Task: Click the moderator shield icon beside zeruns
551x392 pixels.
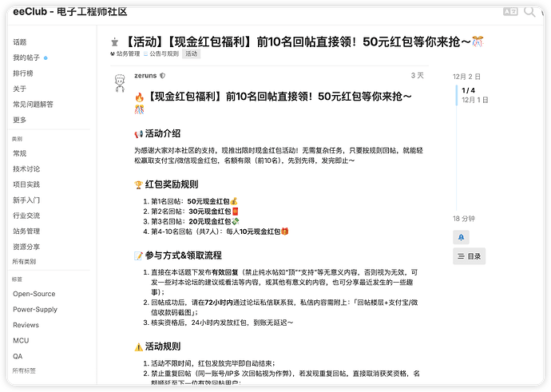Action: (x=163, y=76)
